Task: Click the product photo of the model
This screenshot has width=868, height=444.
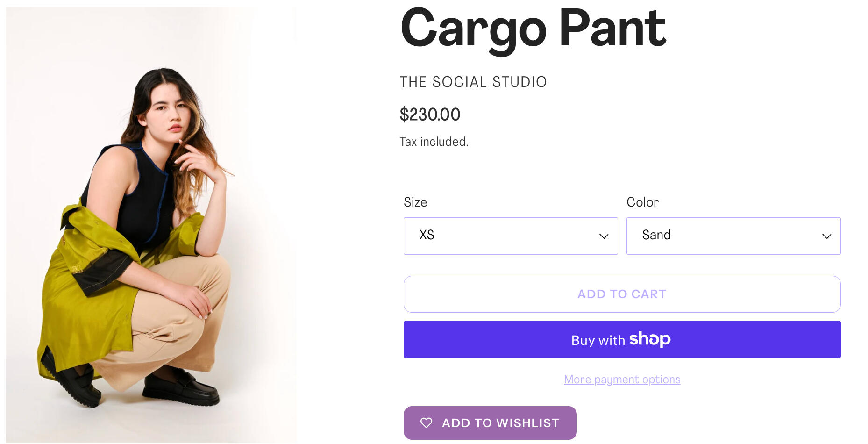Action: (x=151, y=224)
